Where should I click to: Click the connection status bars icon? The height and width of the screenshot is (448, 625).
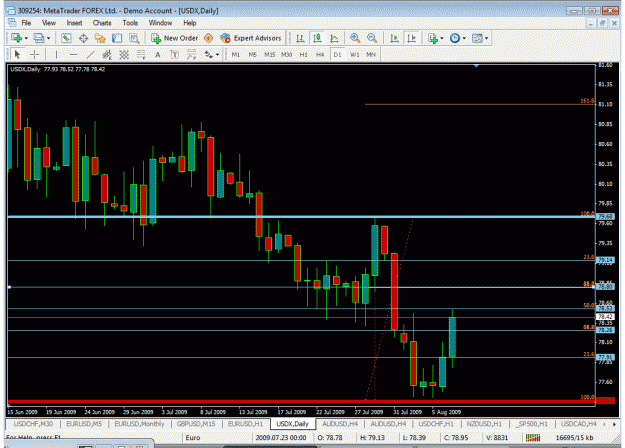(x=533, y=438)
